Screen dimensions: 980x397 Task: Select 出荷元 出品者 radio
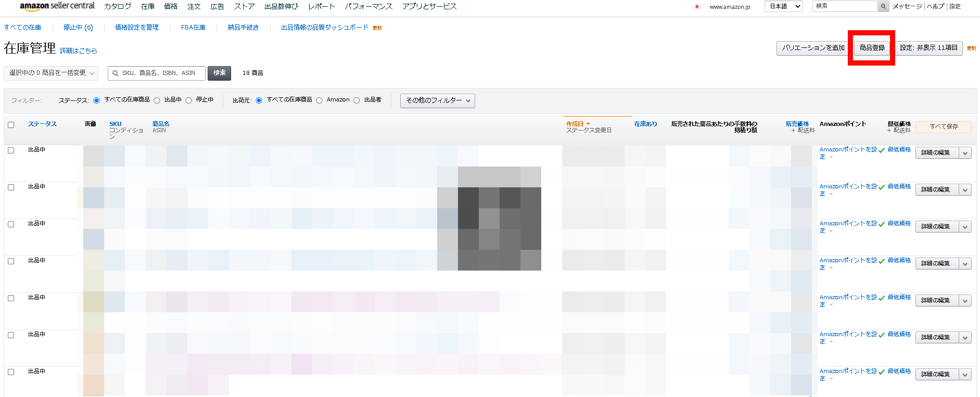coord(357,100)
